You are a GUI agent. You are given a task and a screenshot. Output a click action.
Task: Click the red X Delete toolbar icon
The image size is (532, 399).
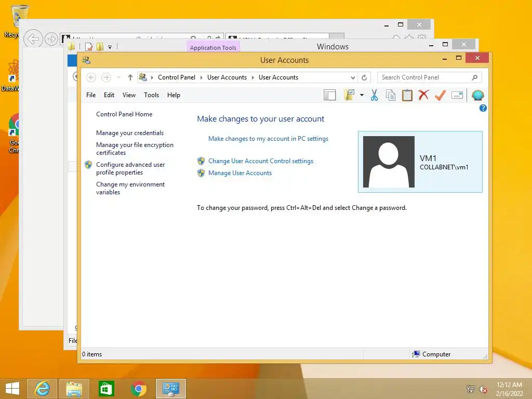click(x=423, y=96)
